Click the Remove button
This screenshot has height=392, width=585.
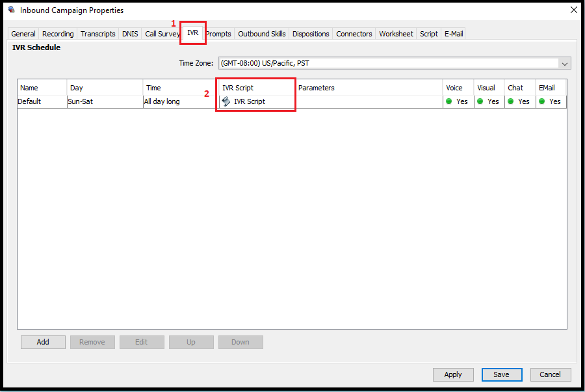tap(92, 342)
